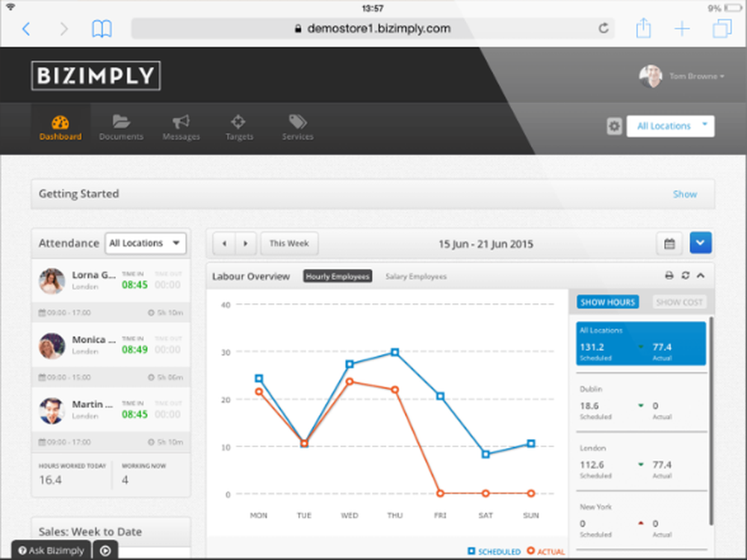Collapse the Labour Overview panel
The height and width of the screenshot is (560, 747).
coord(701,275)
